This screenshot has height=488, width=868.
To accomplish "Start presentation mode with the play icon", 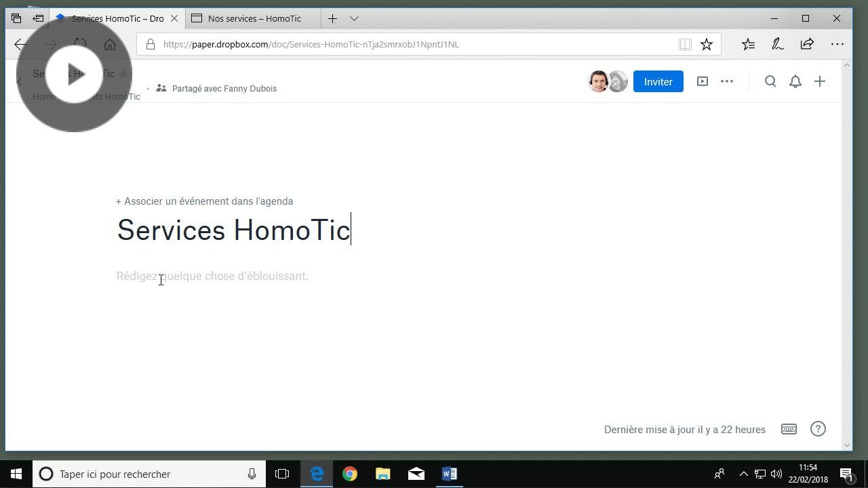I will pyautogui.click(x=703, y=81).
